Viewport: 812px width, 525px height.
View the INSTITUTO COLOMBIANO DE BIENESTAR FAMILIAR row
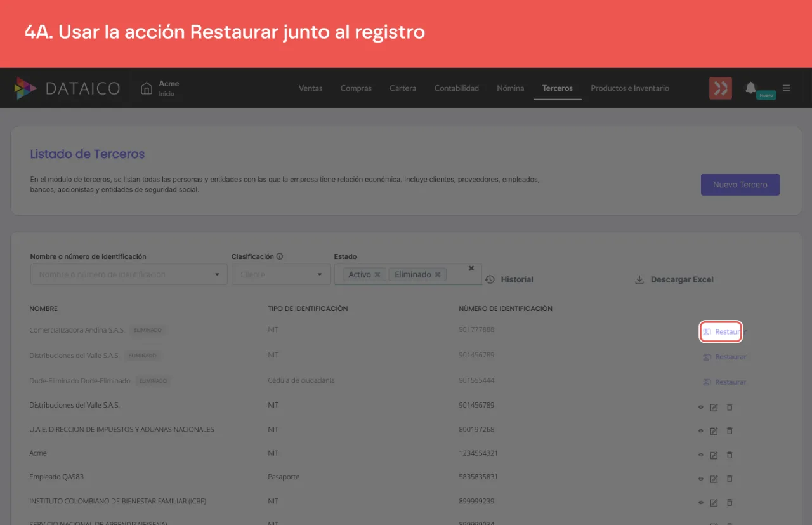(x=701, y=503)
